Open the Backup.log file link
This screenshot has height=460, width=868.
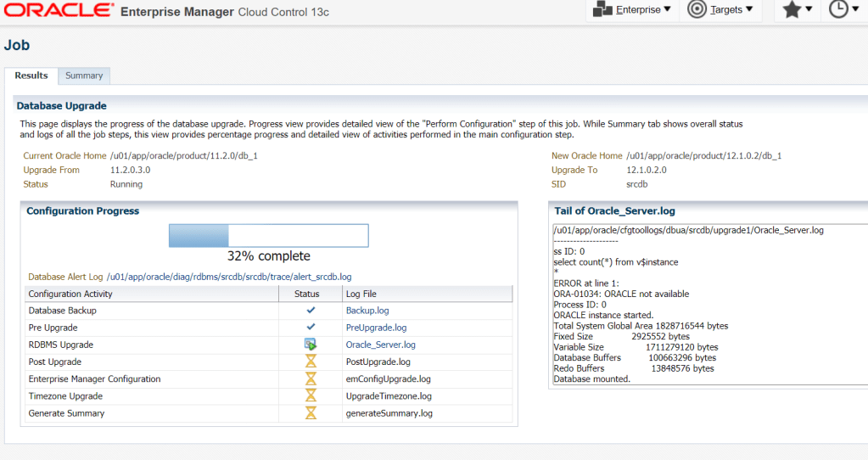[x=367, y=311]
